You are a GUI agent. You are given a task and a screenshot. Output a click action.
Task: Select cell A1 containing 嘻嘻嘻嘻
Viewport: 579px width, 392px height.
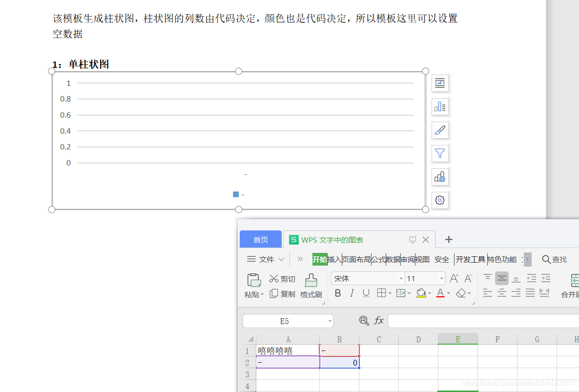[288, 351]
